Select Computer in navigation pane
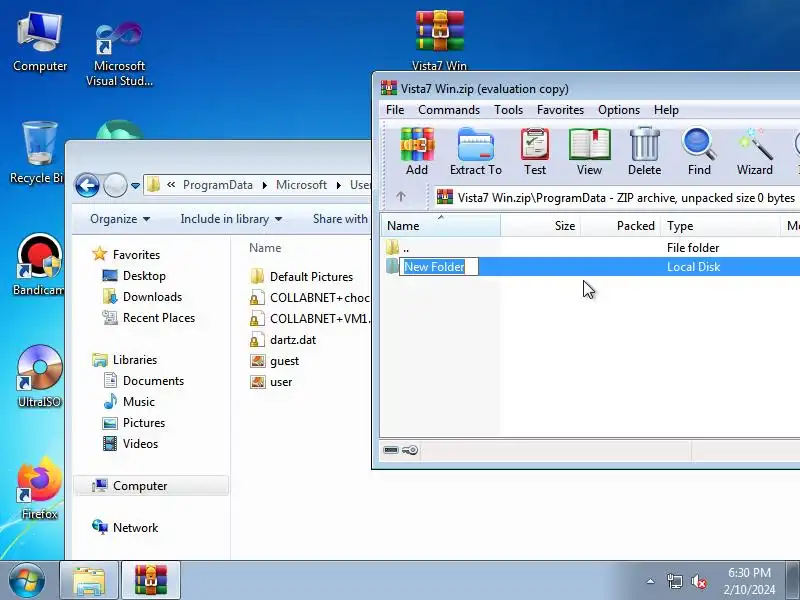 151,486
